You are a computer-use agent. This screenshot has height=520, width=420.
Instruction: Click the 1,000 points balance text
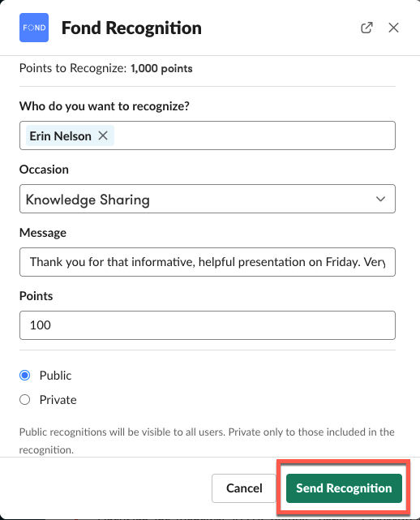coord(161,68)
